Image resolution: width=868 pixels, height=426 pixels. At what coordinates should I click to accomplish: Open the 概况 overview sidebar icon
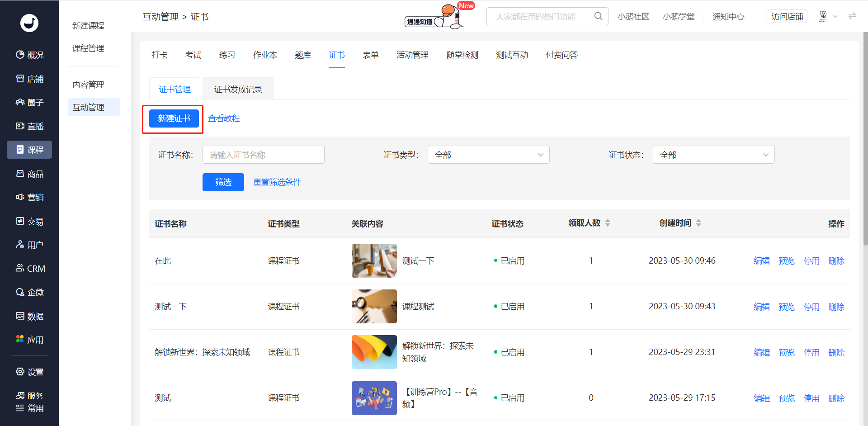coord(29,55)
